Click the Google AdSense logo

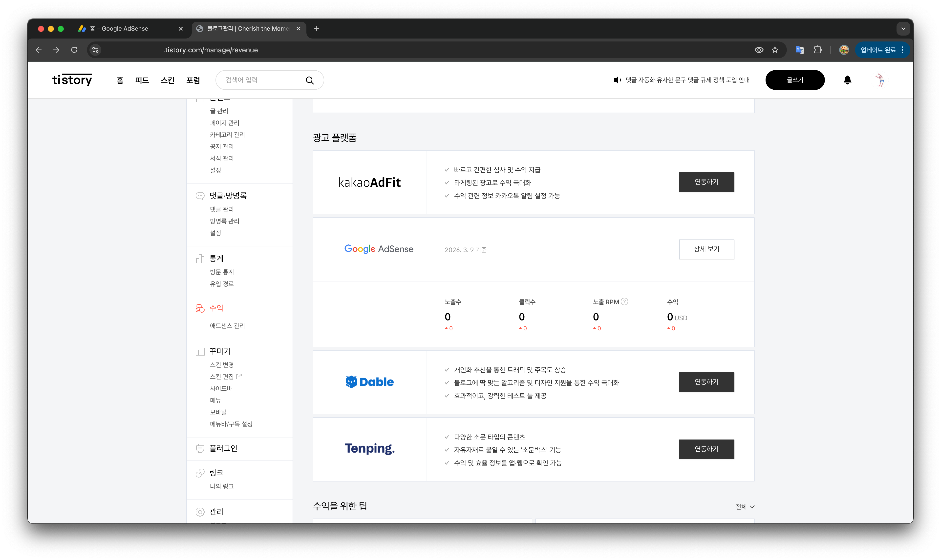(379, 249)
